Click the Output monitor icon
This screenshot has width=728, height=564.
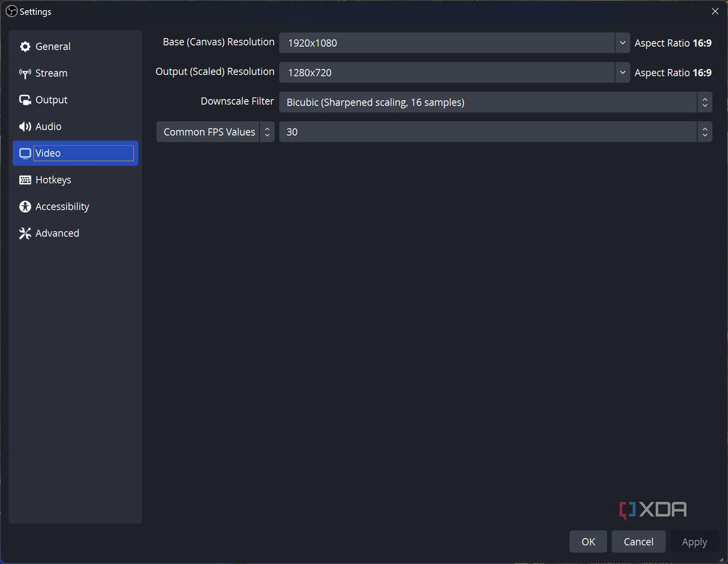click(25, 100)
